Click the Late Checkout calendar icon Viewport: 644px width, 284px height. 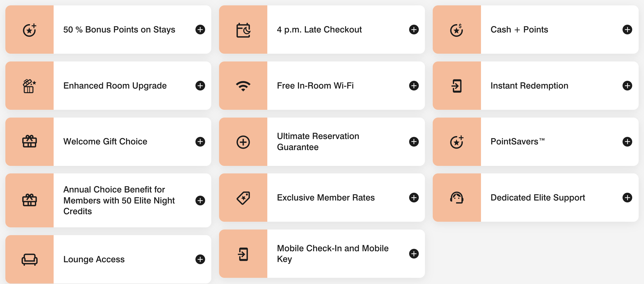pos(243,30)
